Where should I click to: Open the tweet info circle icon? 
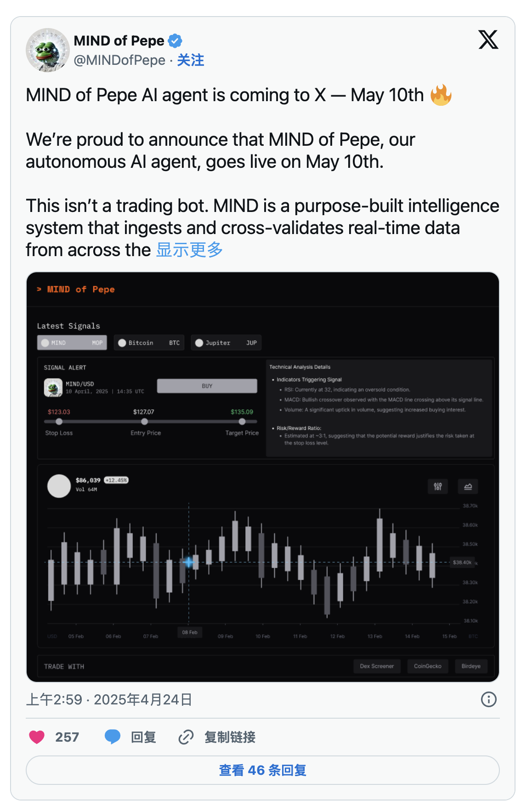click(x=488, y=699)
